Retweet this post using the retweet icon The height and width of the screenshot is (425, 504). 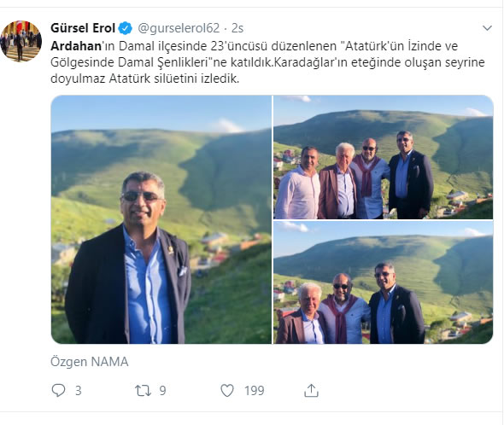point(143,391)
